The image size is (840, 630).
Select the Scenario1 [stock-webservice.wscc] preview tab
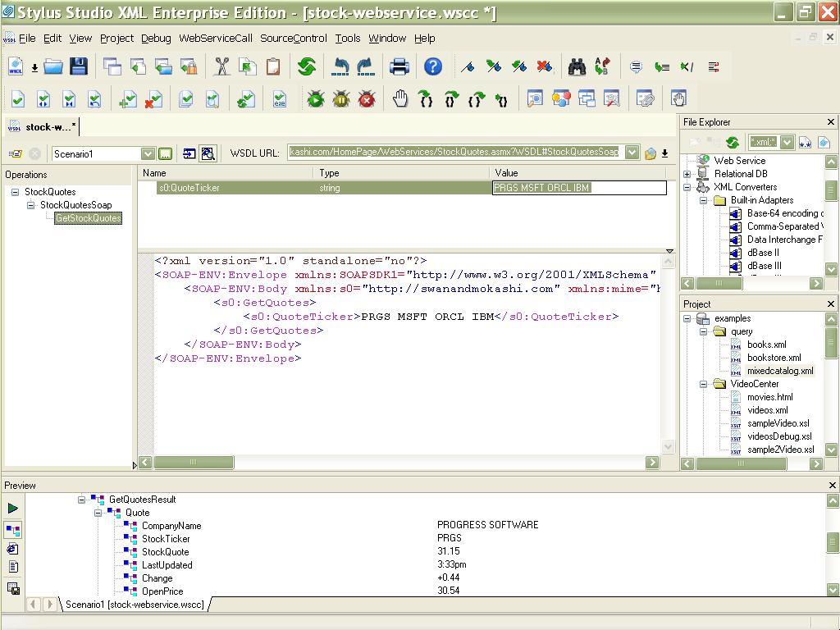tap(135, 605)
